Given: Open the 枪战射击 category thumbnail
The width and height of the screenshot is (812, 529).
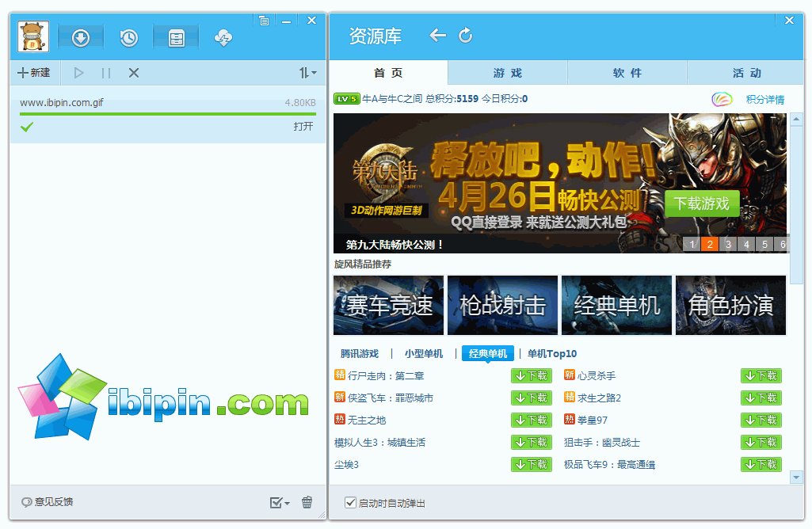Looking at the screenshot, I should [502, 306].
